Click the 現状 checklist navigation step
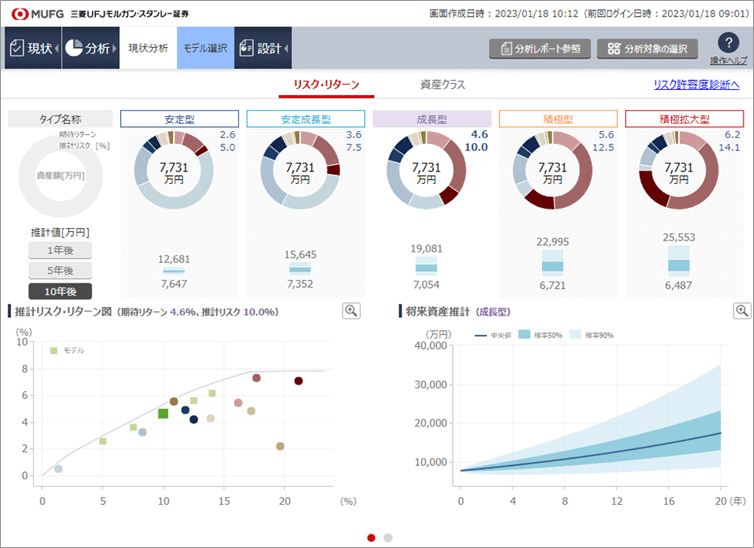The image size is (754, 548). pos(32,48)
